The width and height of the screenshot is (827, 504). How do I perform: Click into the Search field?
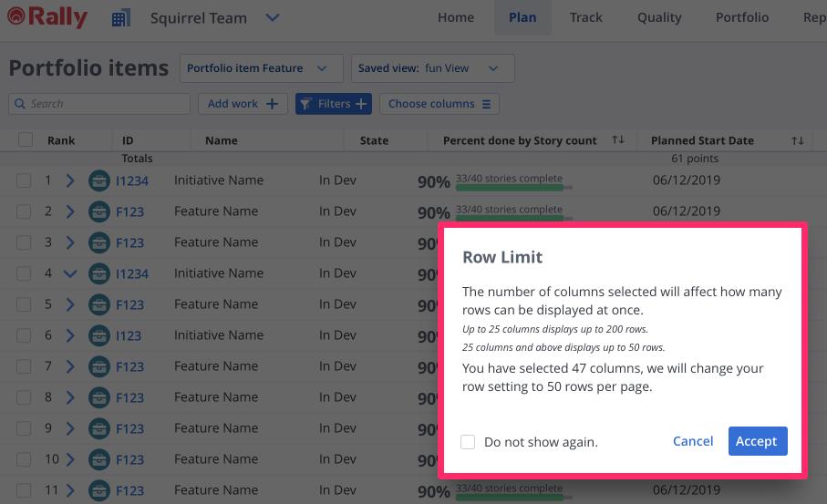tap(99, 104)
